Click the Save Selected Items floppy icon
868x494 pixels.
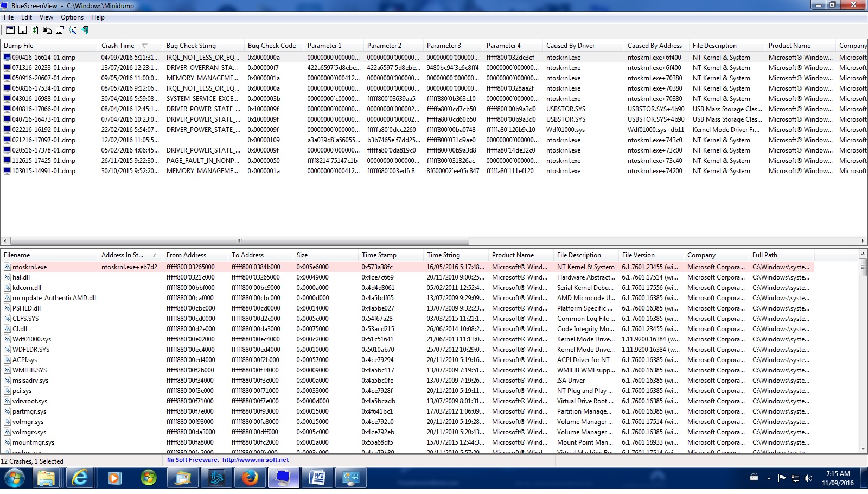click(x=22, y=30)
